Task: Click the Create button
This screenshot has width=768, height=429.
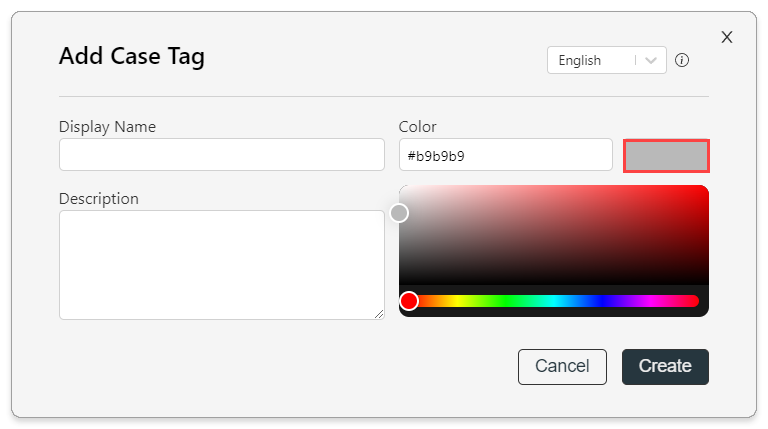Action: click(x=665, y=367)
